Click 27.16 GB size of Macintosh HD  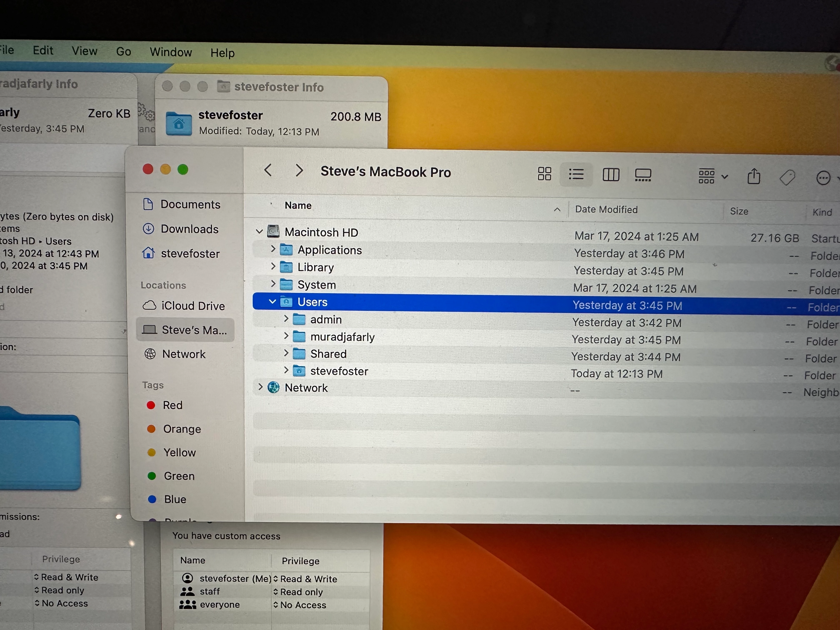pyautogui.click(x=775, y=238)
